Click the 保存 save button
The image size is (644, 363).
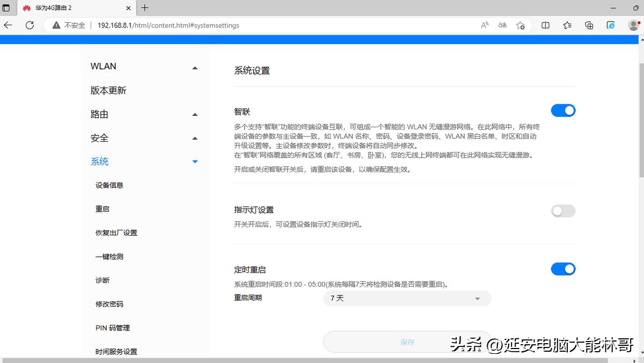[407, 342]
